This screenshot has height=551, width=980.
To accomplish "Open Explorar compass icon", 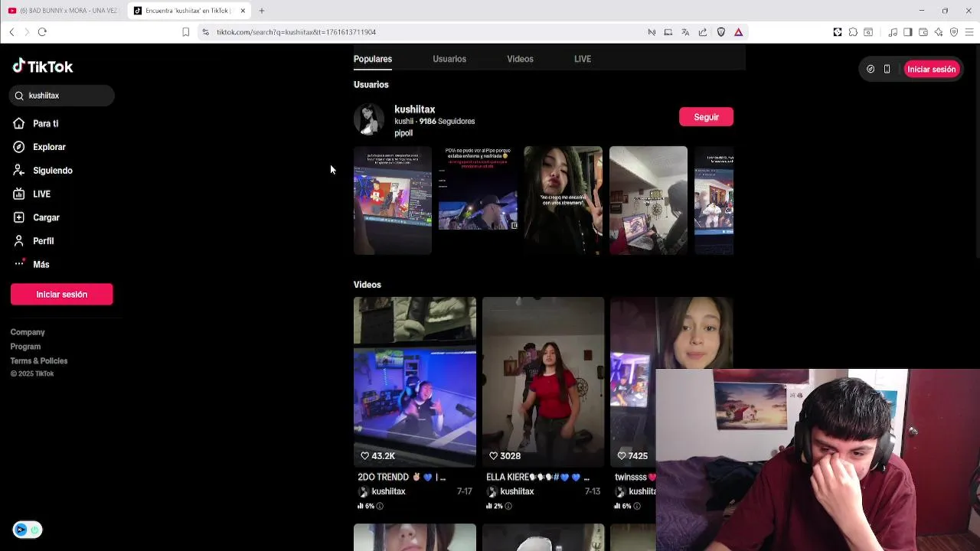I will click(x=19, y=147).
